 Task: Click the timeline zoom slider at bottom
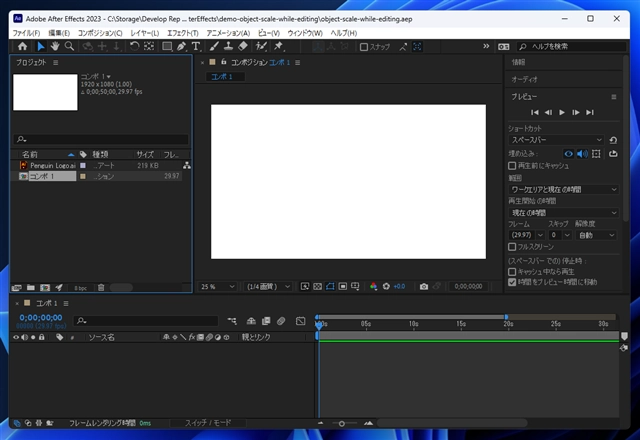click(x=341, y=423)
